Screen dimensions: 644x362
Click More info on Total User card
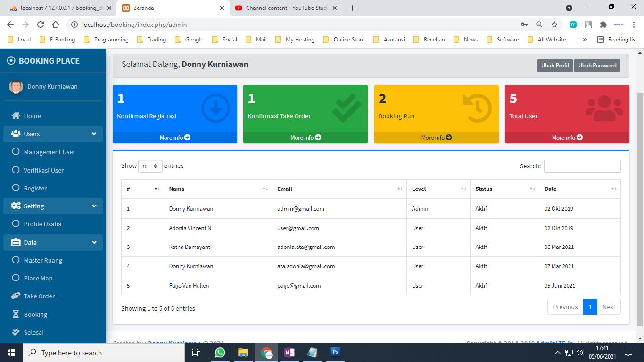point(567,138)
